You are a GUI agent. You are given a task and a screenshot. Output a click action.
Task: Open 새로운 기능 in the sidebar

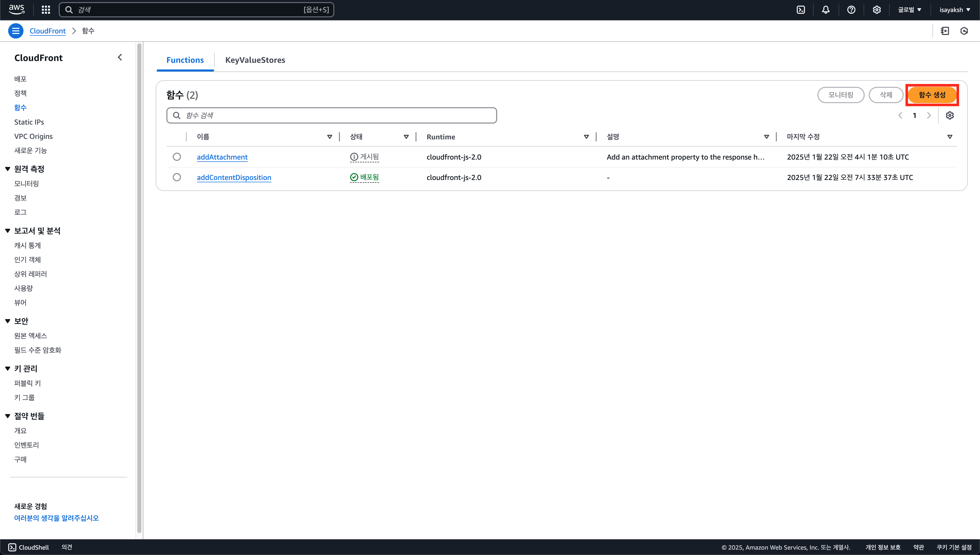click(30, 151)
